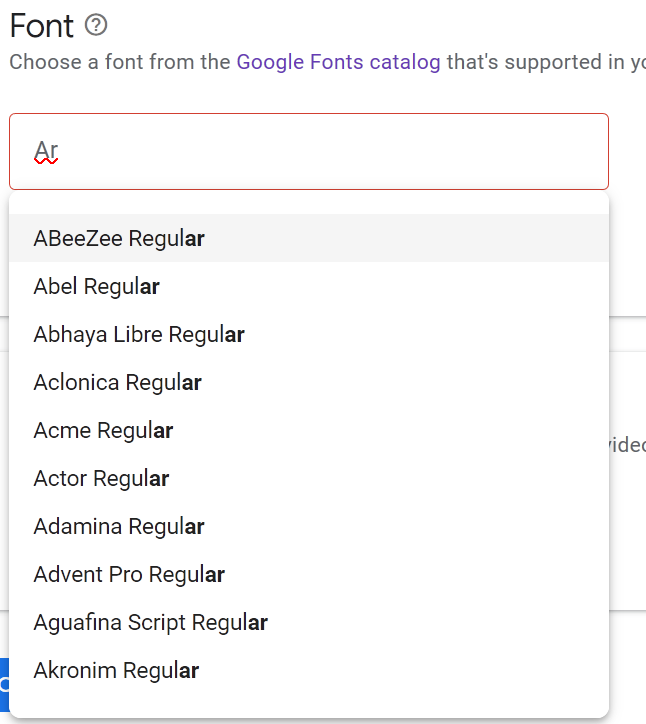Choose Advent Pro Regular option
Screen dimensions: 646x724
tap(129, 575)
